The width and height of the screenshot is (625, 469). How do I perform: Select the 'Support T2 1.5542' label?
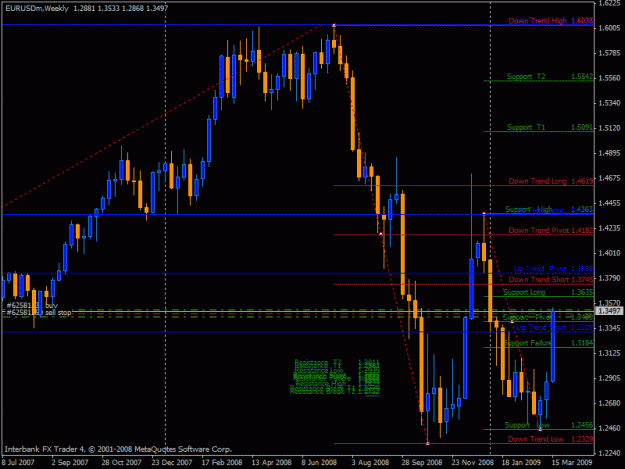click(550, 76)
